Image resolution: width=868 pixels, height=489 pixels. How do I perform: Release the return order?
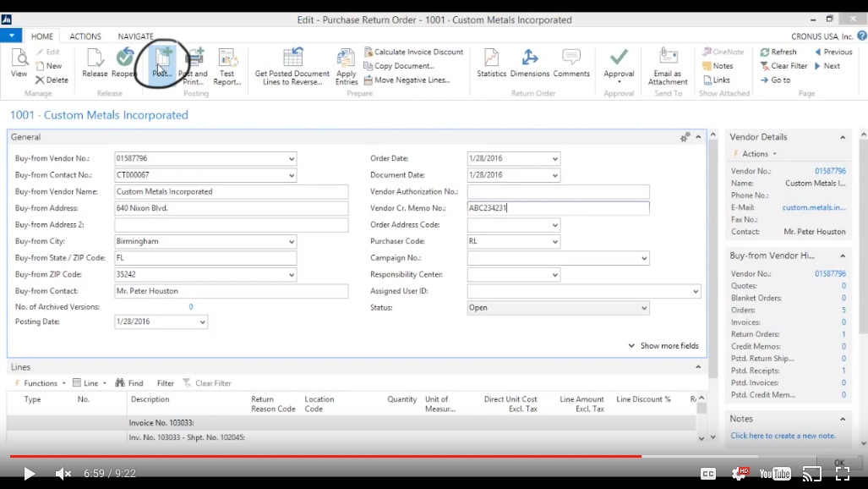click(x=95, y=63)
